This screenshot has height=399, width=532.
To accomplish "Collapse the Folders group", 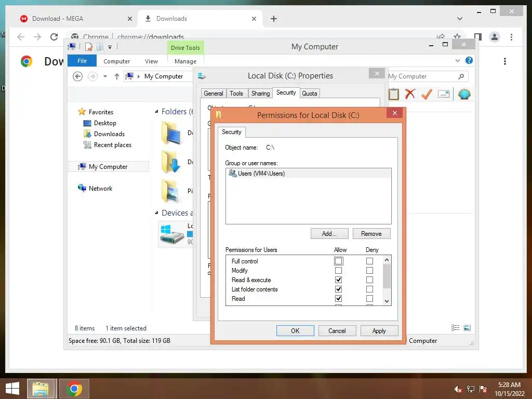I will 156,112.
